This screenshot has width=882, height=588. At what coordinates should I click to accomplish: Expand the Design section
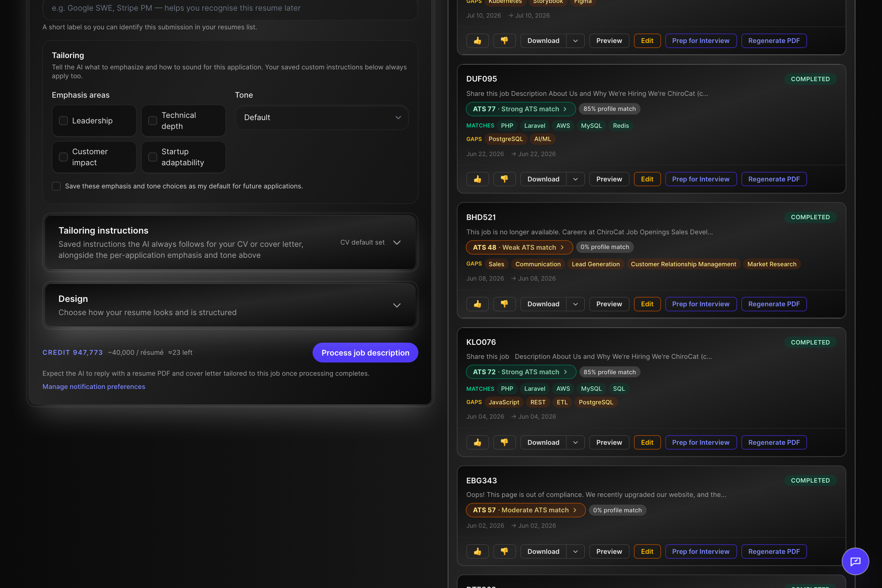point(230,305)
